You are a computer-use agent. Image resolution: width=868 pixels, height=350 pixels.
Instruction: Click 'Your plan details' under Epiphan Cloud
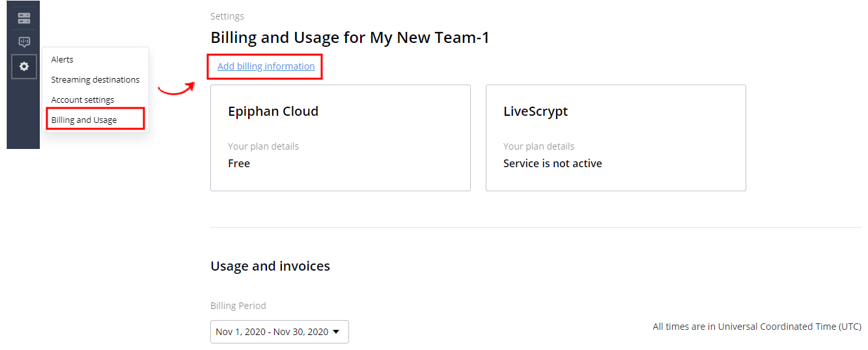[x=264, y=146]
